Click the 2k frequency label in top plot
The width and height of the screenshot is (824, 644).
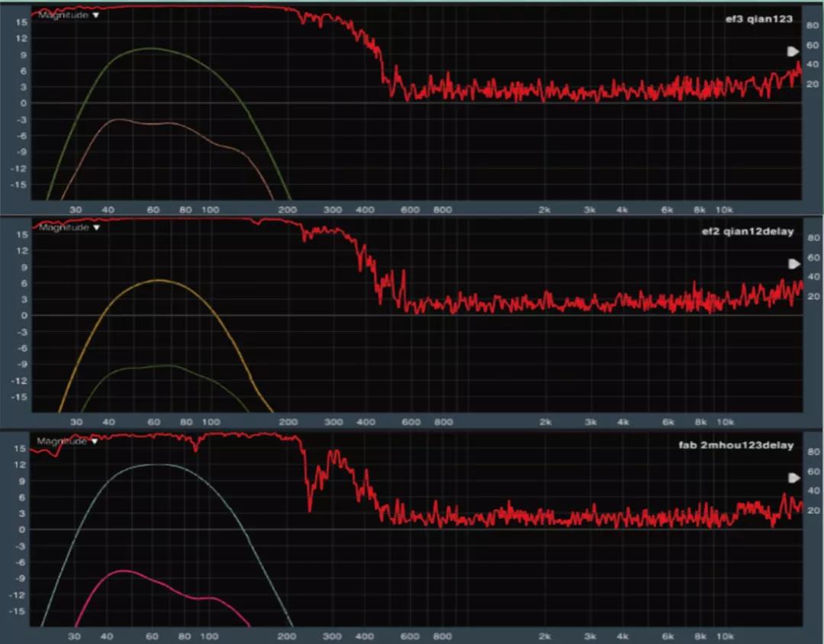click(545, 209)
